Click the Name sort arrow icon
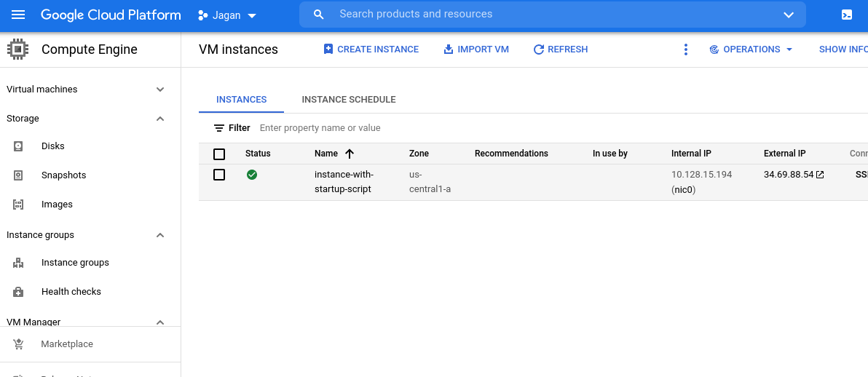Screen dimensions: 868x377 pyautogui.click(x=350, y=154)
